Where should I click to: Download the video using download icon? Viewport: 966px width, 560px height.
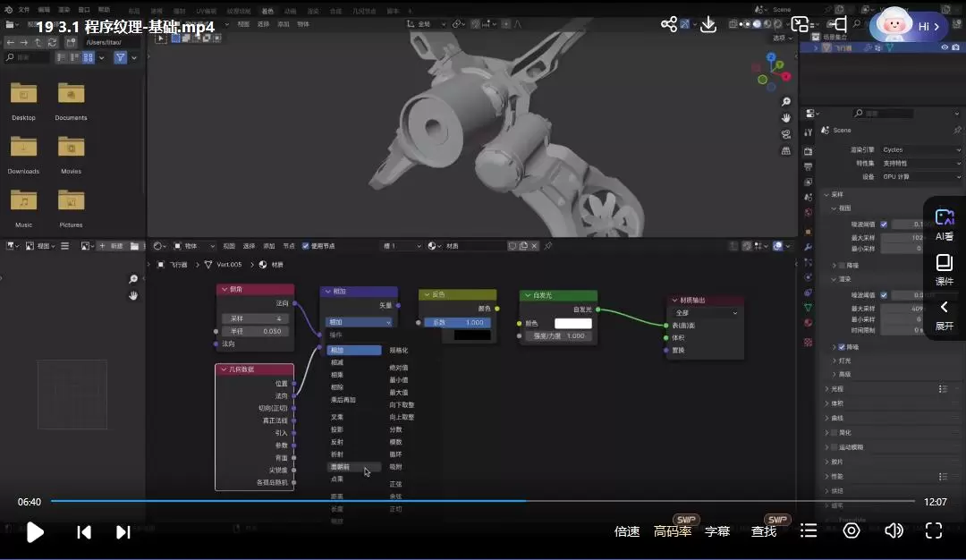click(708, 24)
